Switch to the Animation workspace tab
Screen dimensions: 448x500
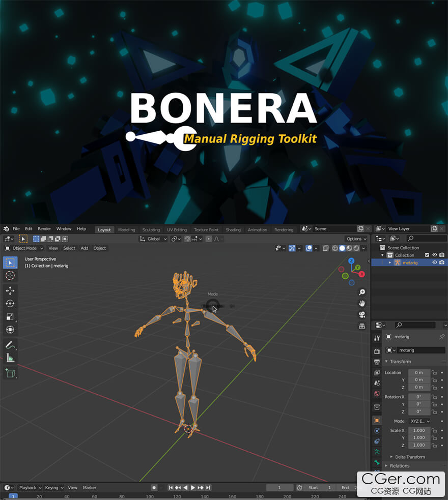tap(258, 229)
